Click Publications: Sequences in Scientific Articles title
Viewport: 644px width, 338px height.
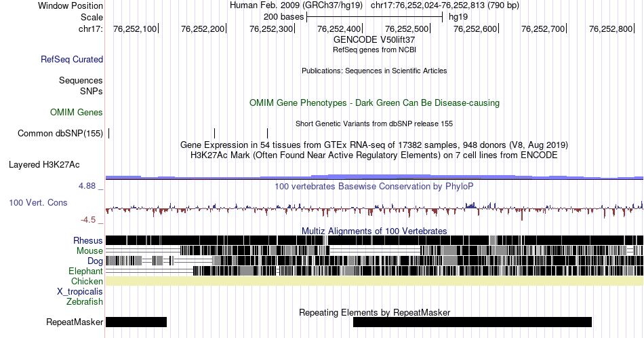tap(374, 71)
